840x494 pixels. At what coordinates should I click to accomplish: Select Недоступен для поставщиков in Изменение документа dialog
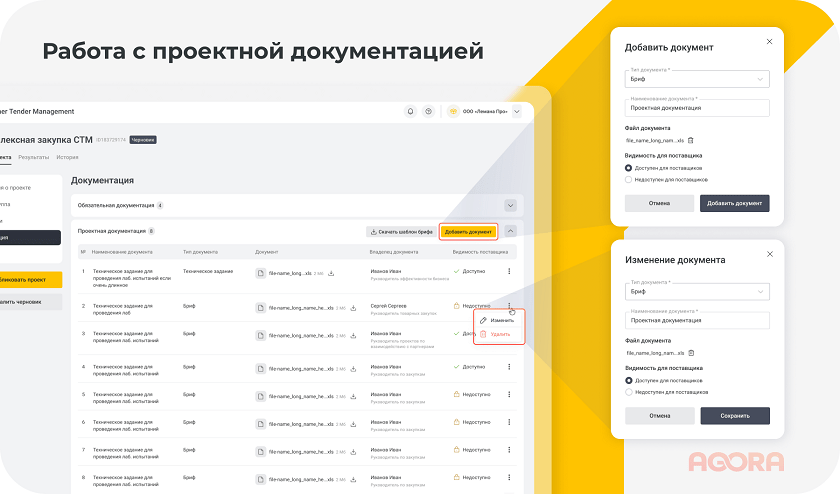tap(629, 392)
